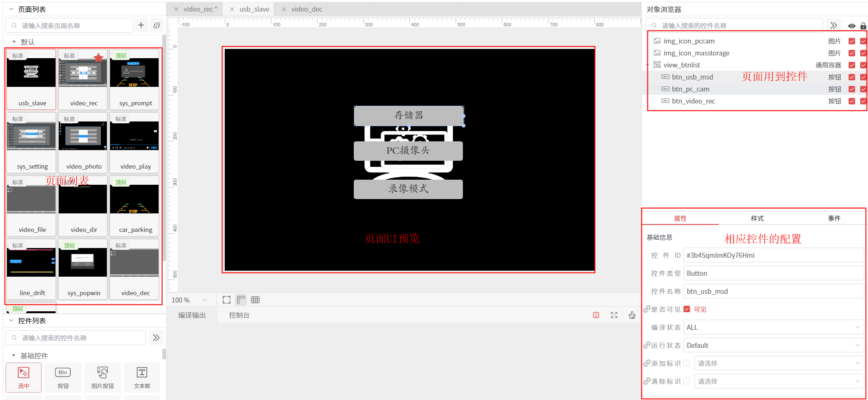Viewport: 868px width, 400px height.
Task: Pick the 图片按钮 image button widget
Action: 103,377
